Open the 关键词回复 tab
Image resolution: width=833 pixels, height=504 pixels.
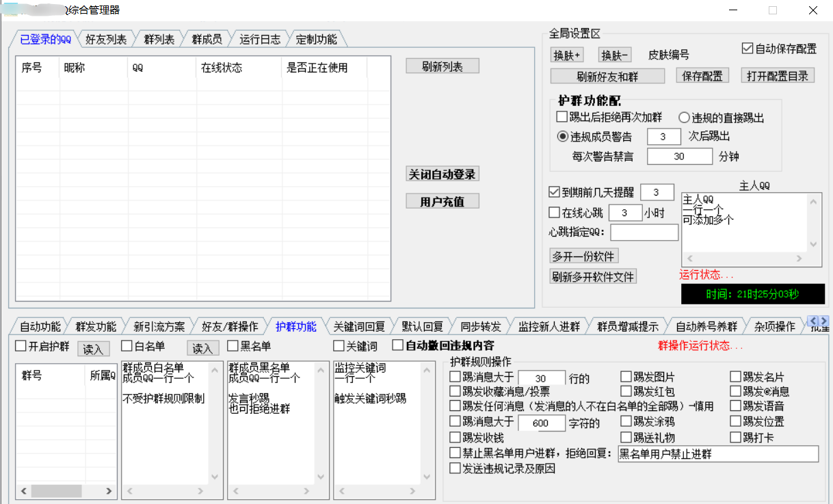click(x=359, y=326)
